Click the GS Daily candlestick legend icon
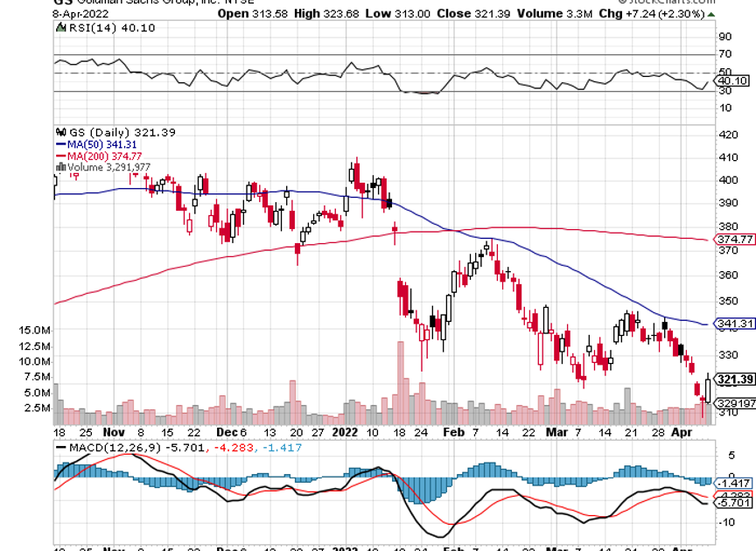Viewport: 756px width, 551px height. [61, 132]
